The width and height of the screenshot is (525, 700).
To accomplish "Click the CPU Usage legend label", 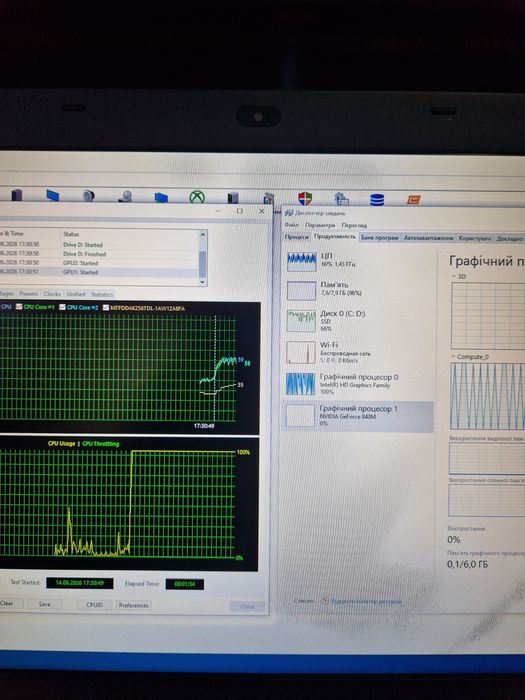I will click(x=61, y=443).
